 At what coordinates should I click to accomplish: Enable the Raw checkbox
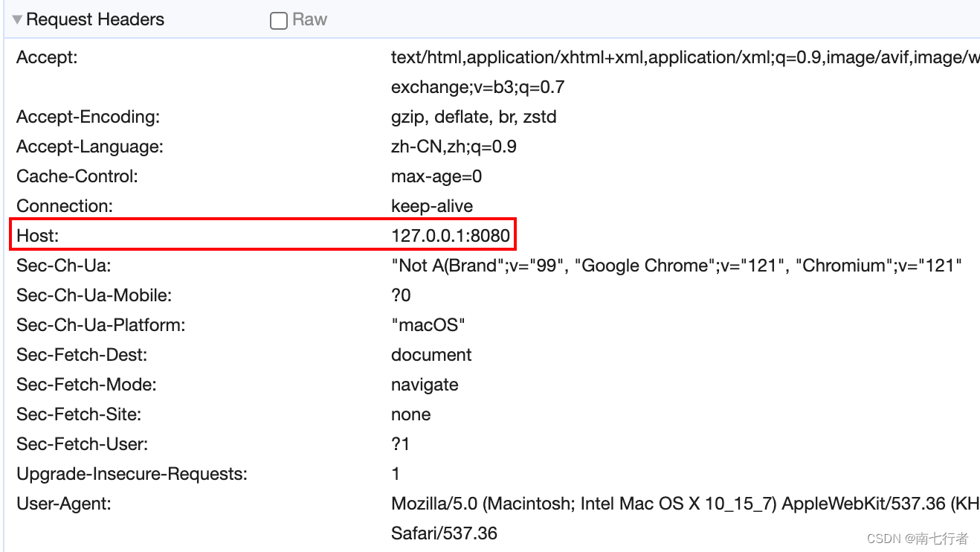(279, 21)
